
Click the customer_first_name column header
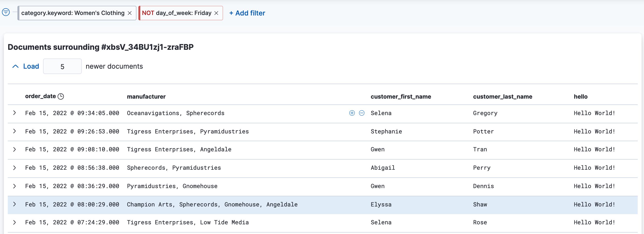click(x=401, y=97)
